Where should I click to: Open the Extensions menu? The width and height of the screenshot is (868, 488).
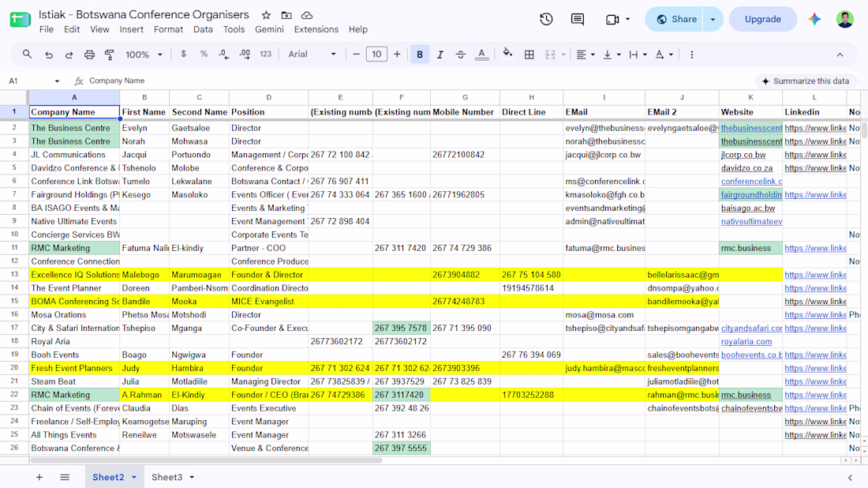(x=316, y=29)
